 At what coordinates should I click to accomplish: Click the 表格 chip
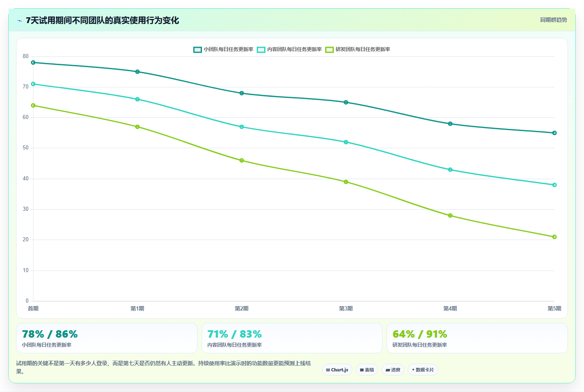(367, 370)
